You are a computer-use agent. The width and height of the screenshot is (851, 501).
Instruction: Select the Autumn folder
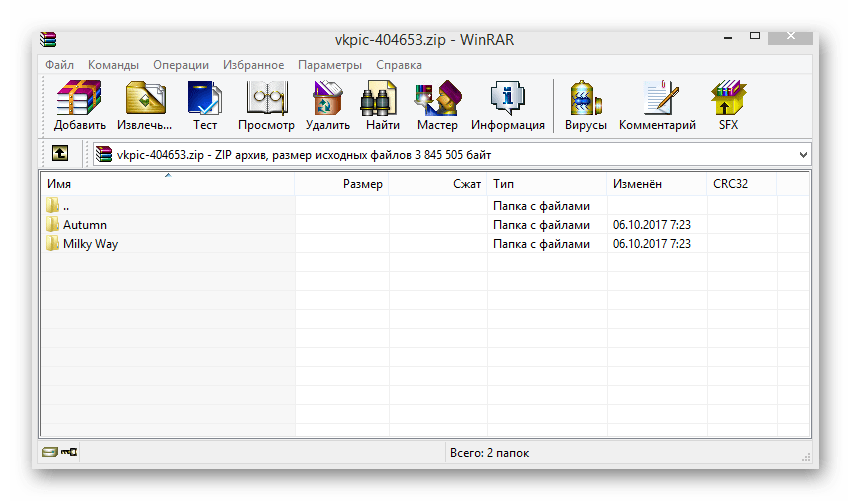coord(84,225)
